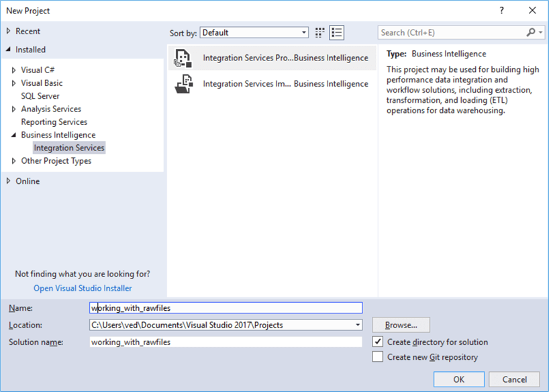Click into the Solution name field
The image size is (549, 392).
point(226,342)
